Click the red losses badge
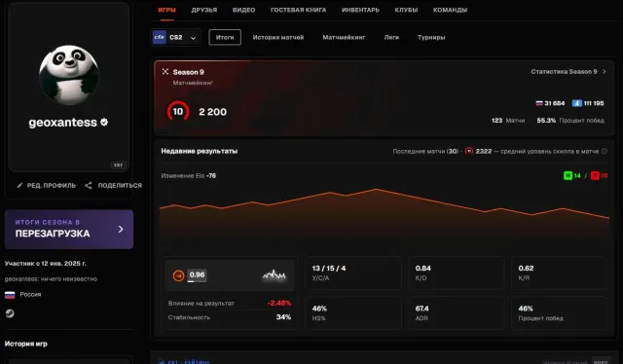 pos(595,175)
